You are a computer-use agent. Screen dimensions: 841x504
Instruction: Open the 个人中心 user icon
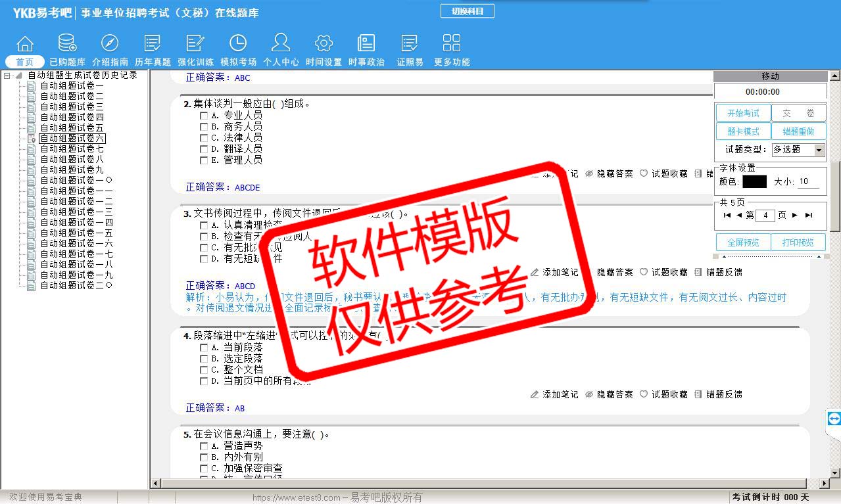[x=281, y=44]
